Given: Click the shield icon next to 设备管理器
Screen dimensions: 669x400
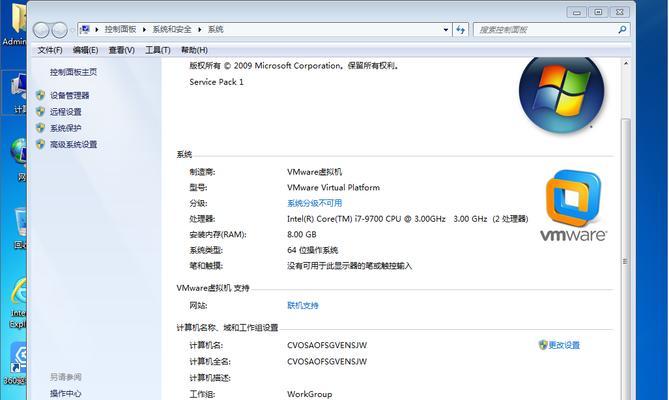Looking at the screenshot, I should 41,95.
